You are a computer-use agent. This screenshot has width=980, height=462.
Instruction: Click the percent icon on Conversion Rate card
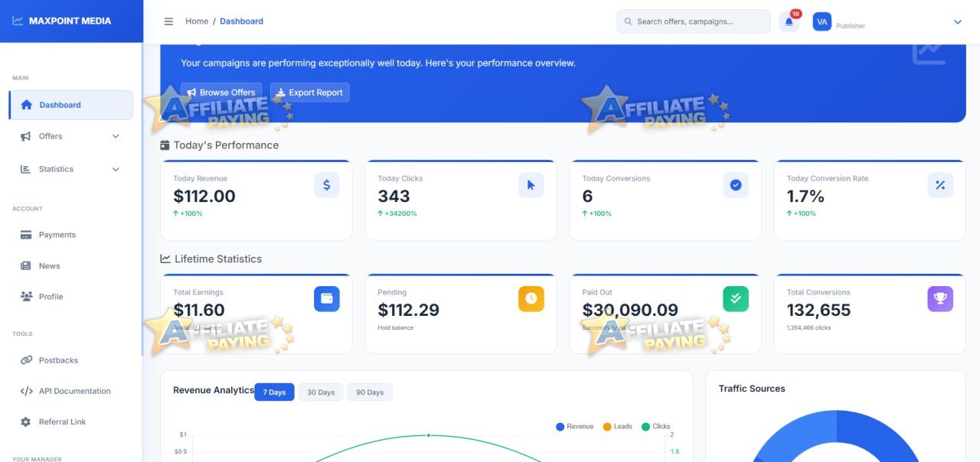(x=940, y=185)
